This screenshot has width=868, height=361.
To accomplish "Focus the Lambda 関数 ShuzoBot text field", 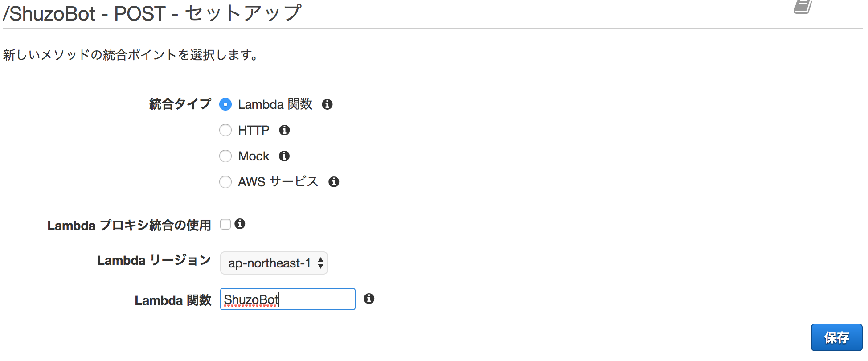I will click(x=288, y=299).
